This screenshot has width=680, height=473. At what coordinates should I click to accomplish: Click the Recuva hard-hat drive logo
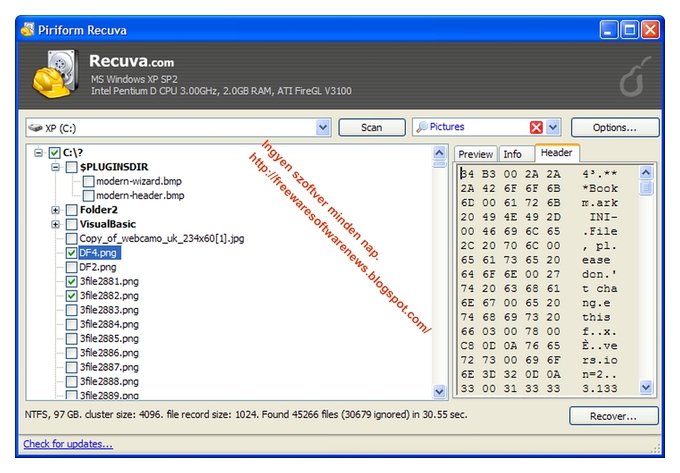coord(55,73)
